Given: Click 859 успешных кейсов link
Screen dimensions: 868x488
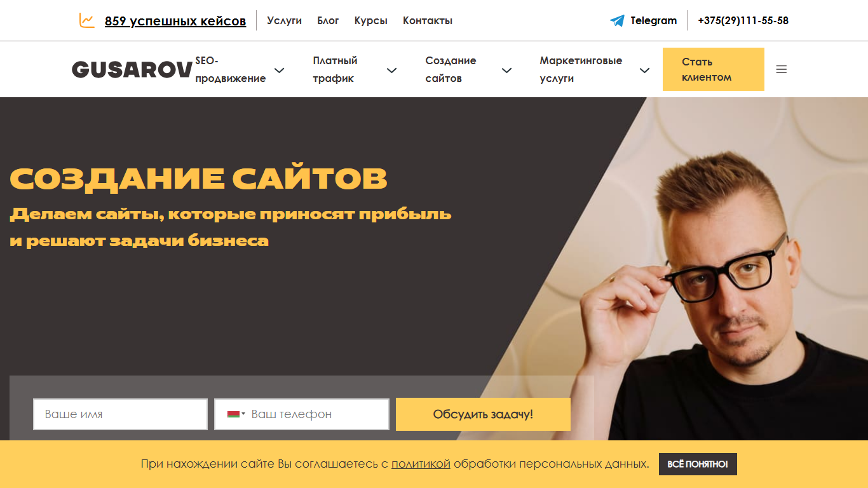Looking at the screenshot, I should click(175, 21).
